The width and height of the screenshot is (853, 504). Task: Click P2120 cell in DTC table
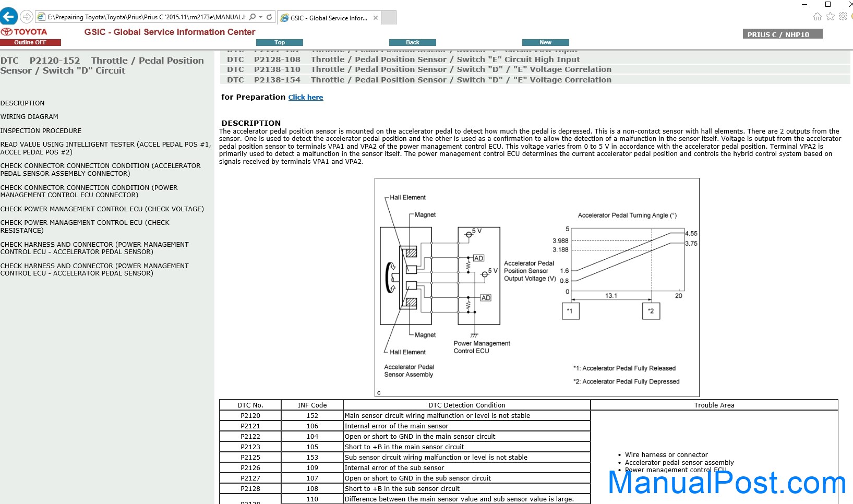[250, 416]
